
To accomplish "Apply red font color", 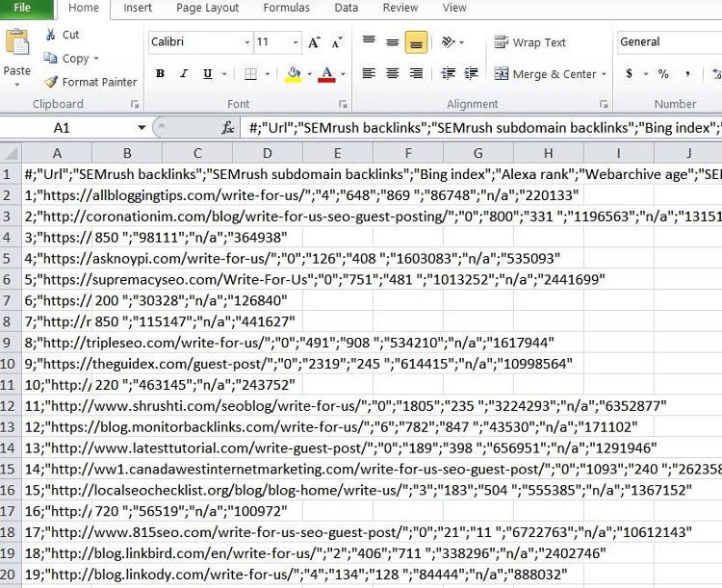I will (326, 74).
